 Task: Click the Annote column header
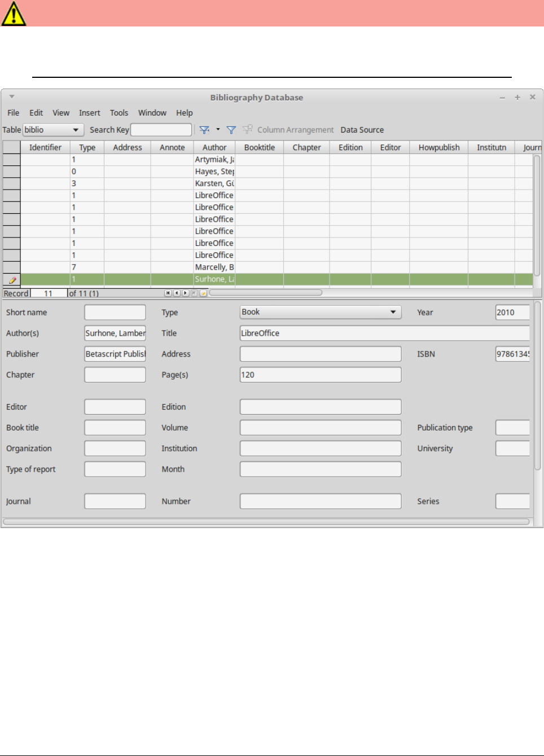pos(172,147)
